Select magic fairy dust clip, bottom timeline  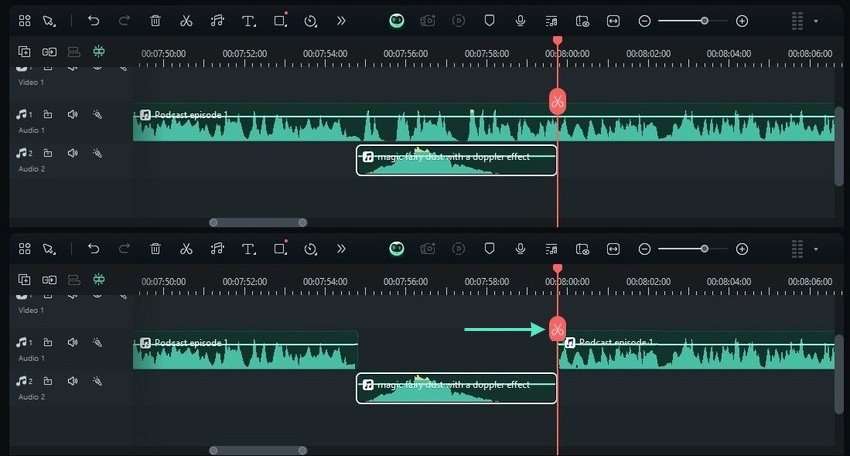pos(456,388)
